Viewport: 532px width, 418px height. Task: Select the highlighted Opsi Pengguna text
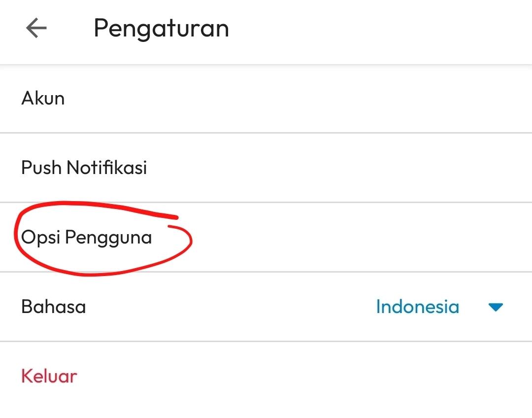click(x=87, y=238)
